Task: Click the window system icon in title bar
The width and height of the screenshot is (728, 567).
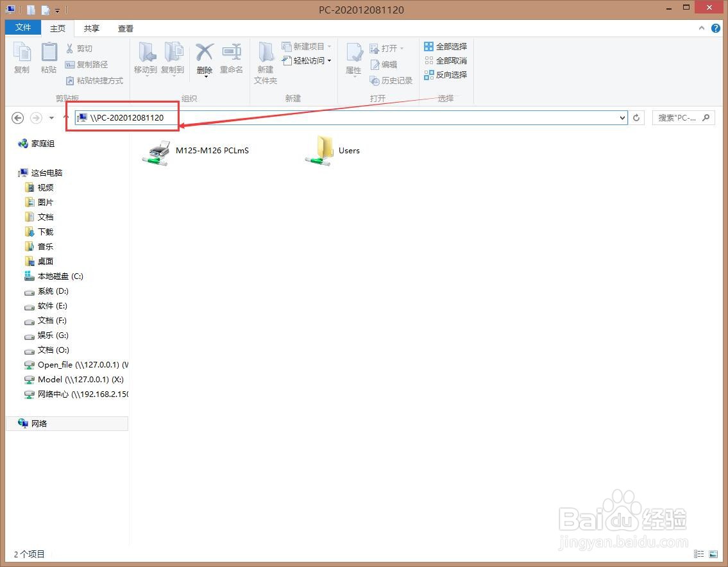Action: click(x=10, y=9)
